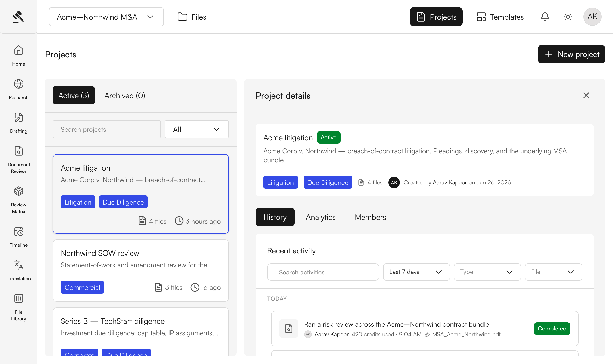Click Due Diligence tag in project details

[328, 182]
